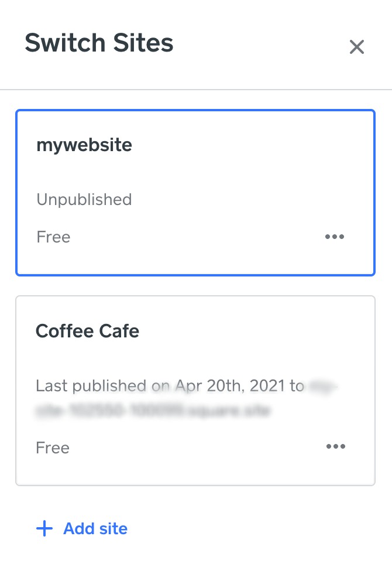Click the Coffee Cafe site title
Screen dimensions: 392x567
88,331
